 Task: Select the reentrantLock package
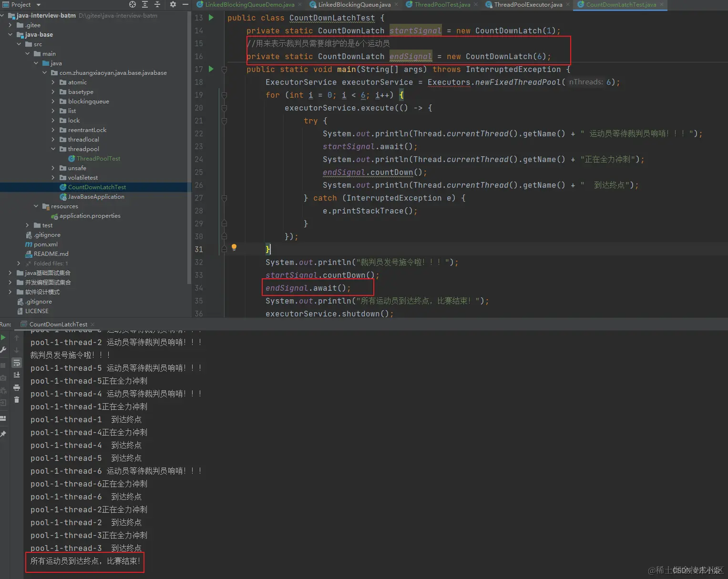[x=87, y=130]
